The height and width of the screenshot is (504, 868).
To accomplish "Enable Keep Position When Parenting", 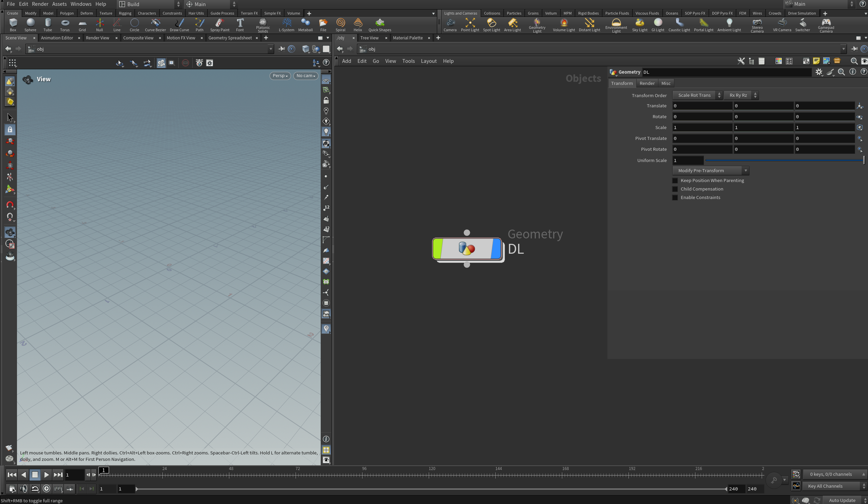I will pos(675,180).
